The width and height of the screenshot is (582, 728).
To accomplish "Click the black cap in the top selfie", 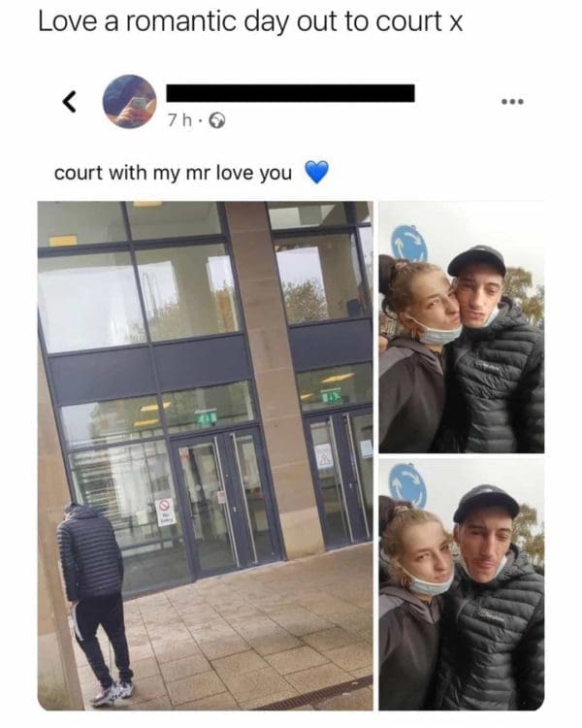I will (x=476, y=260).
